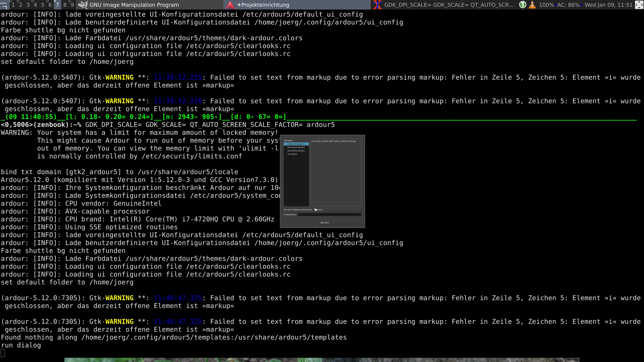Image resolution: width=644 pixels, height=362 pixels.
Task: Click the Beenden button
Action: 325,223
